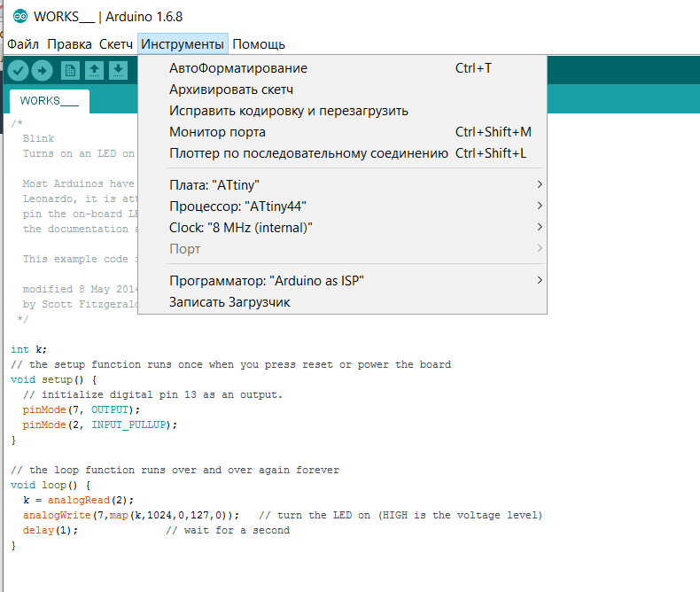The width and height of the screenshot is (700, 592).
Task: Open the Скетч menu
Action: point(116,44)
